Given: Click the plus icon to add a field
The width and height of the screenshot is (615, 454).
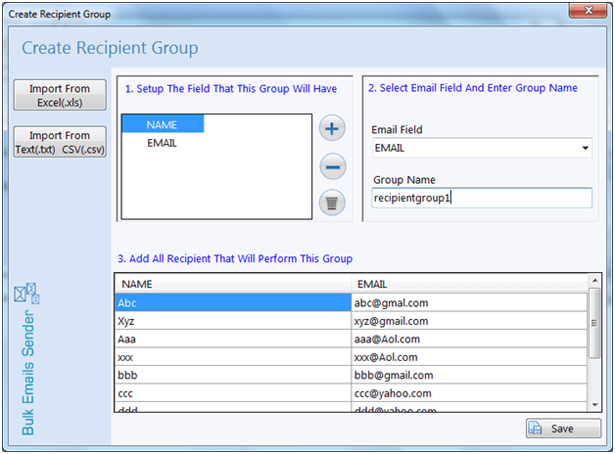Looking at the screenshot, I should click(x=332, y=128).
